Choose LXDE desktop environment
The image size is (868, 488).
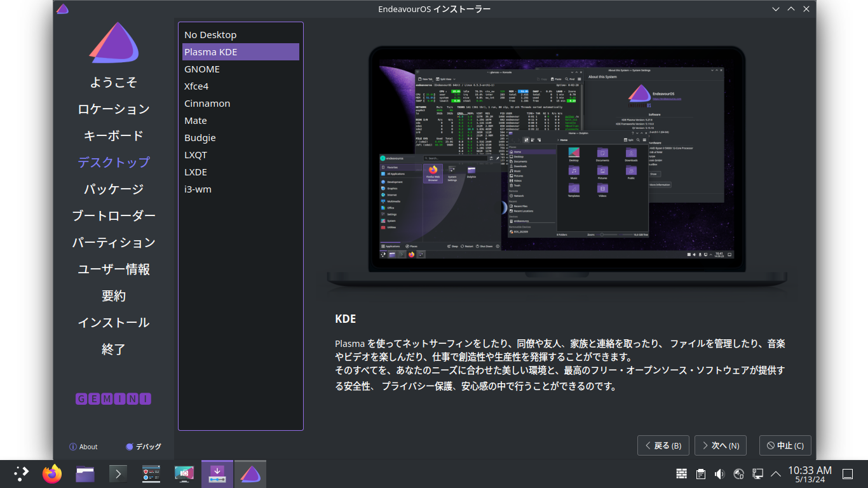click(x=240, y=172)
